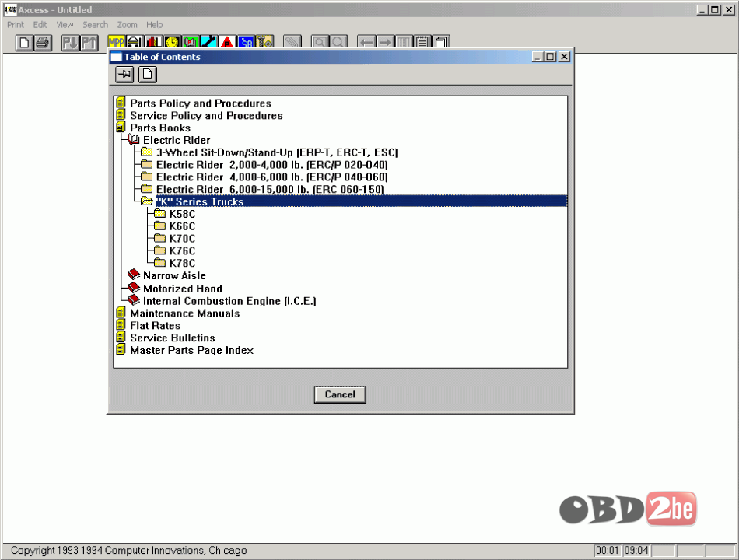The height and width of the screenshot is (560, 739).
Task: Expand the Internal Combustion Engine red book
Action: tap(134, 299)
